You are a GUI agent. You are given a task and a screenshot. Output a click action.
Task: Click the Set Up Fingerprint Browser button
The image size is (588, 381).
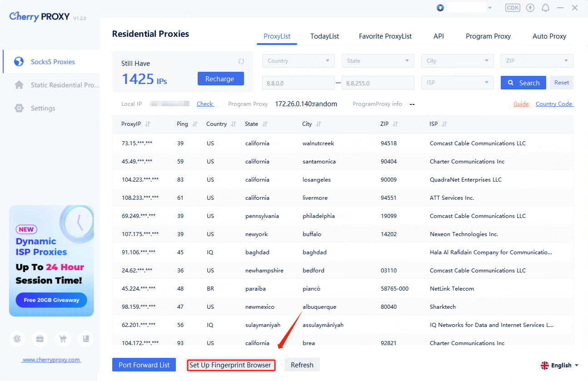pyautogui.click(x=231, y=365)
